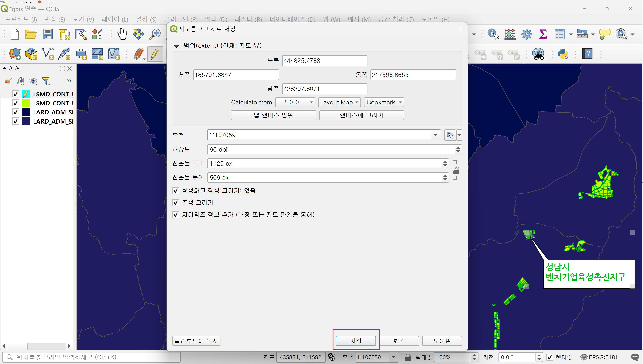Open the 레이어 (L) menu
Viewport: 643px width, 364px height.
click(115, 19)
